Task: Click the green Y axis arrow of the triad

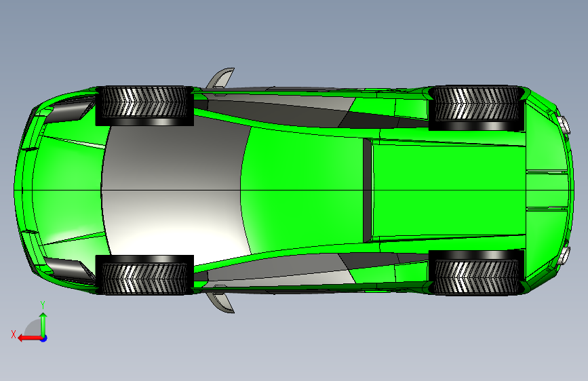Action: point(43,324)
